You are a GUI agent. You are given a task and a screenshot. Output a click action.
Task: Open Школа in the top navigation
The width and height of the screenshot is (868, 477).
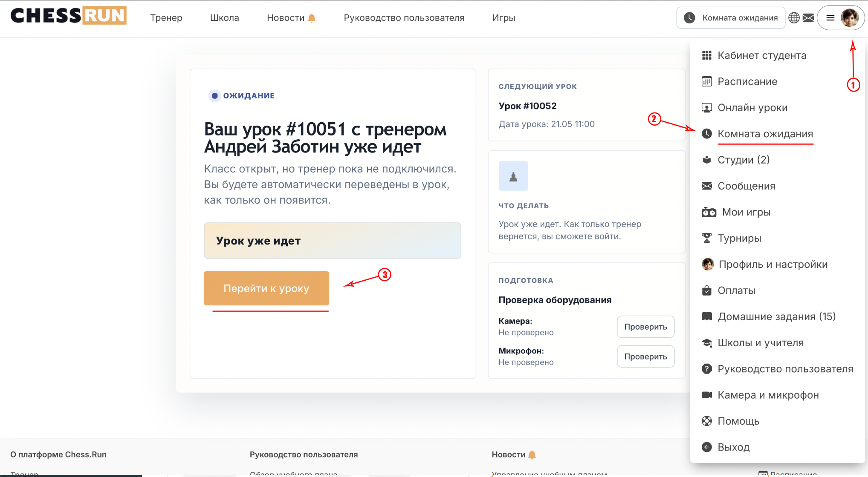coord(225,18)
